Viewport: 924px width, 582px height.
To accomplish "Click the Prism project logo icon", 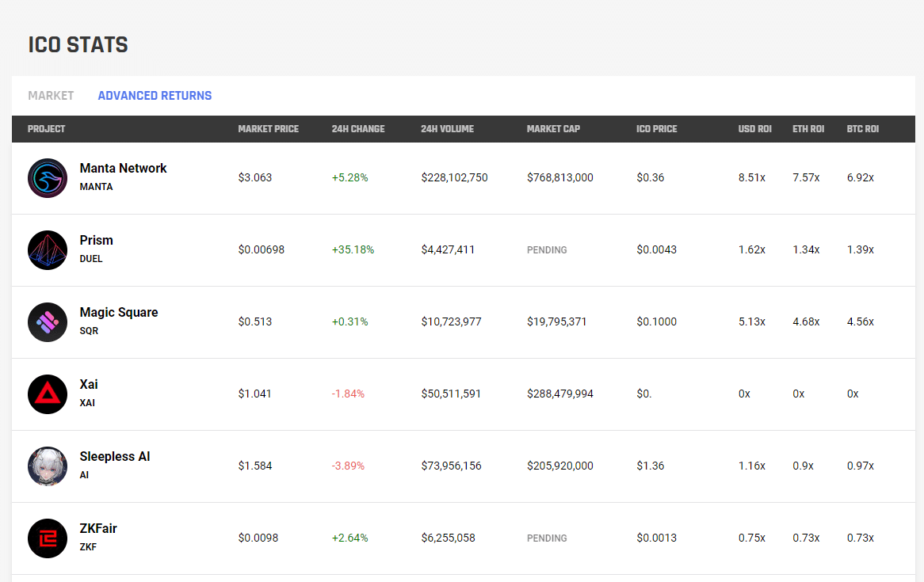I will point(48,250).
